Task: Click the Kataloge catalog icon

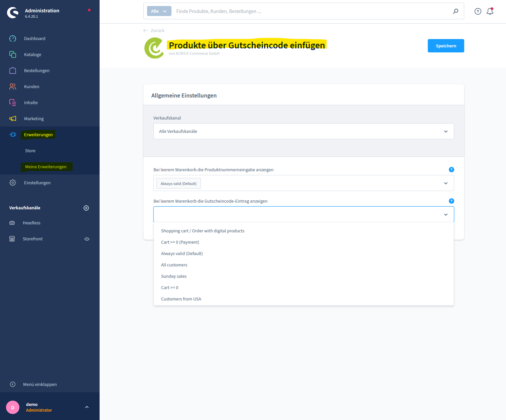Action: 13,54
